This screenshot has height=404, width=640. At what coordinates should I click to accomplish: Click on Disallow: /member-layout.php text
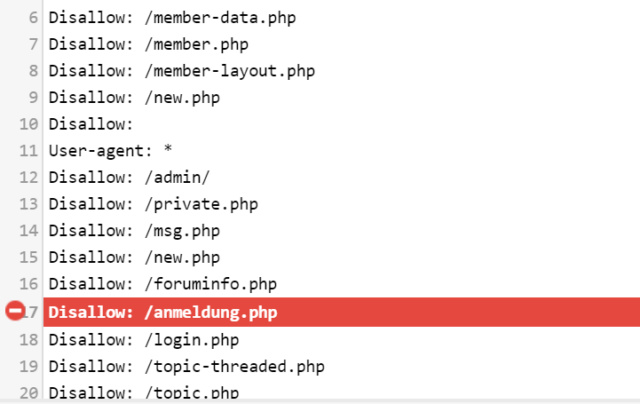pos(182,71)
